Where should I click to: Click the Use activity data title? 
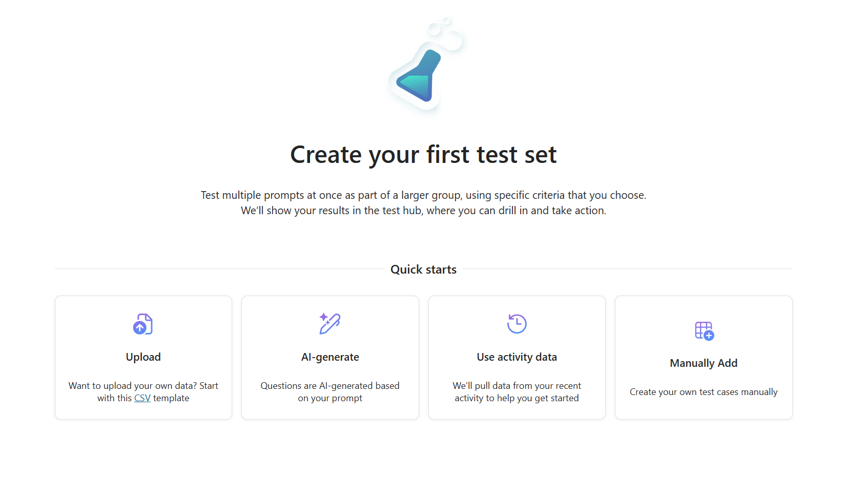click(516, 357)
